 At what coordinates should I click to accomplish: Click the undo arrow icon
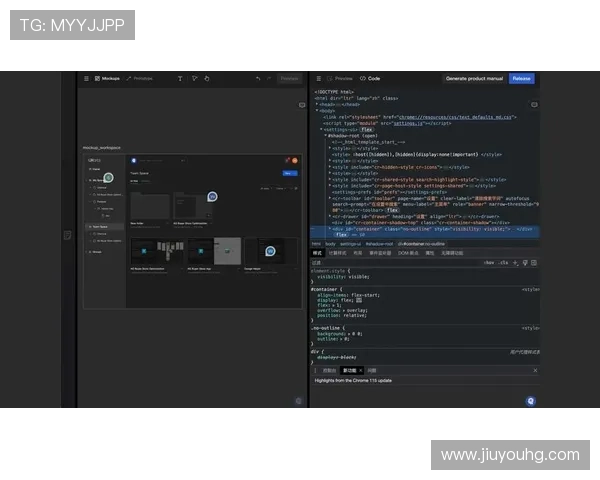click(x=257, y=78)
